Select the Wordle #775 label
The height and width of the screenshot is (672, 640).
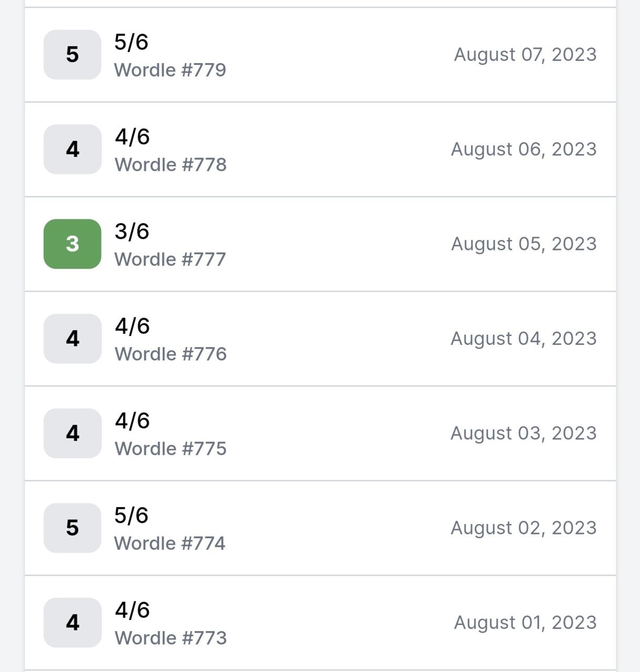(171, 449)
